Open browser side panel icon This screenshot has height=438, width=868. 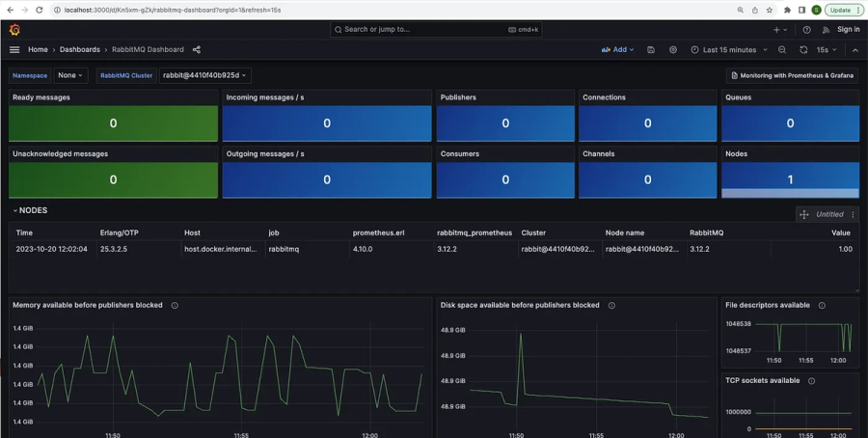point(801,10)
